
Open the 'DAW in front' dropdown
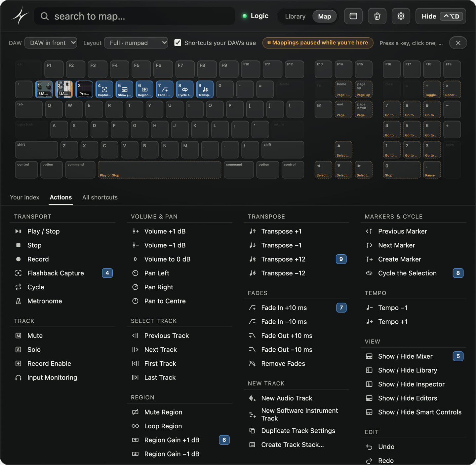pos(51,43)
